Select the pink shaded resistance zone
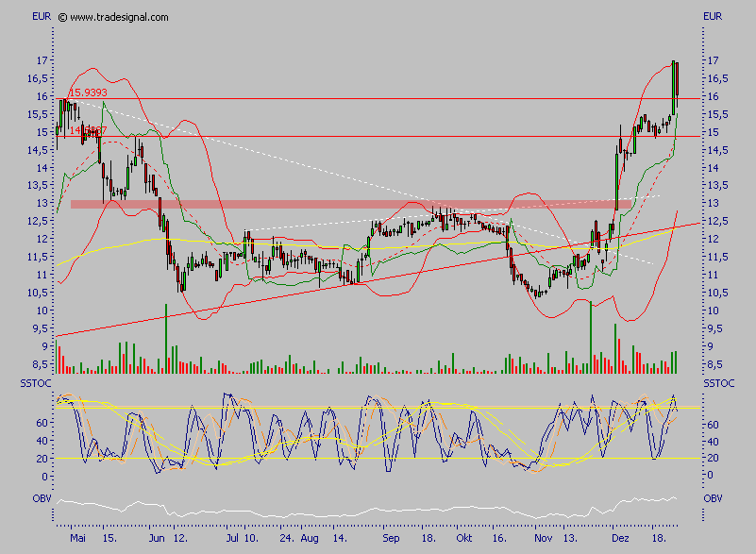 click(351, 204)
